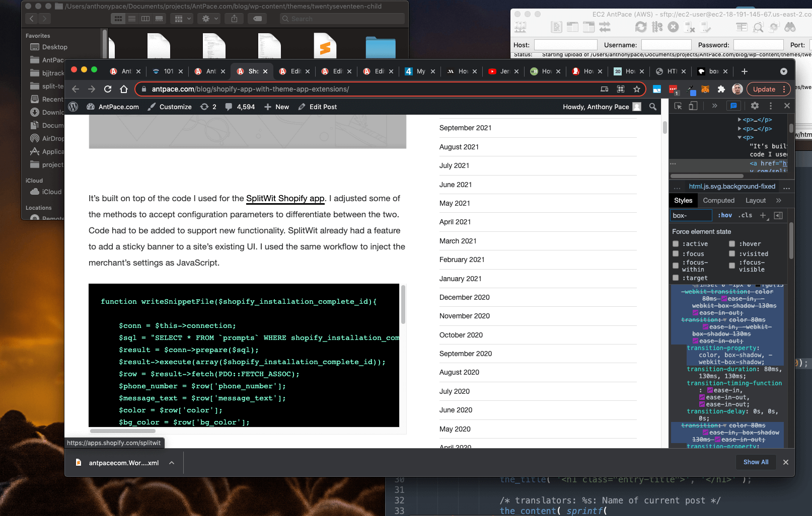
Task: Switch to the 101 browser tab
Action: point(168,71)
